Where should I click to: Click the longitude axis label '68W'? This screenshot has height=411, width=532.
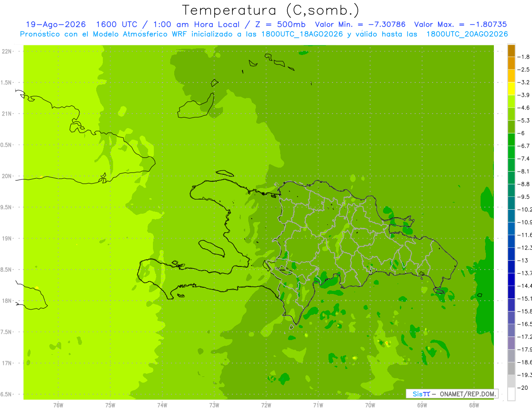click(474, 405)
